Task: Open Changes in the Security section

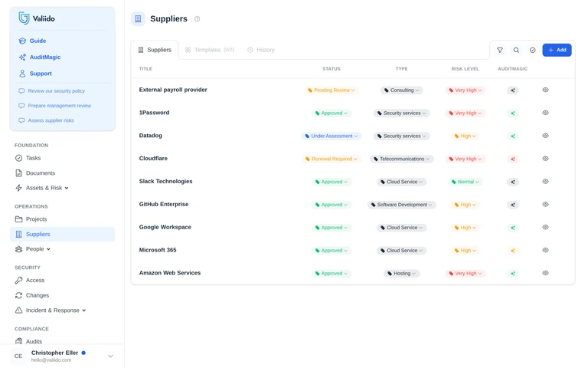Action: coord(32,295)
